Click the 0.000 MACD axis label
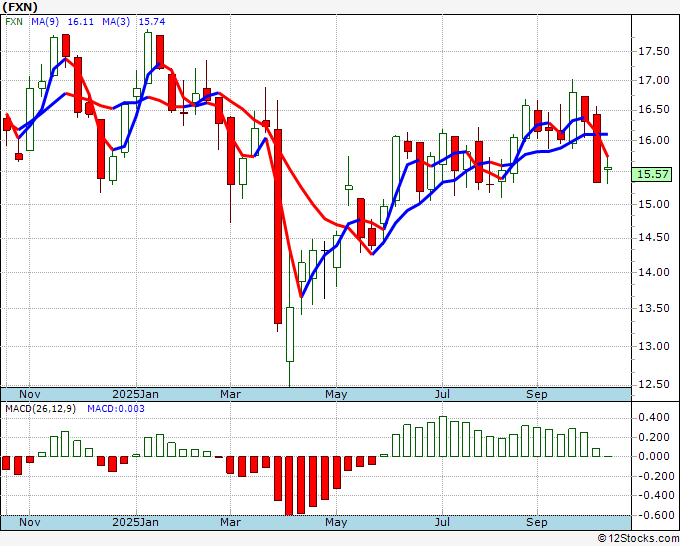Screen dimensions: 680x546 (654, 456)
